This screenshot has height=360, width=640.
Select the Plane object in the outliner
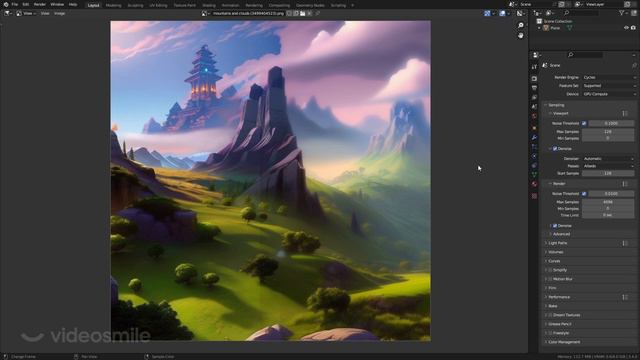(x=555, y=28)
